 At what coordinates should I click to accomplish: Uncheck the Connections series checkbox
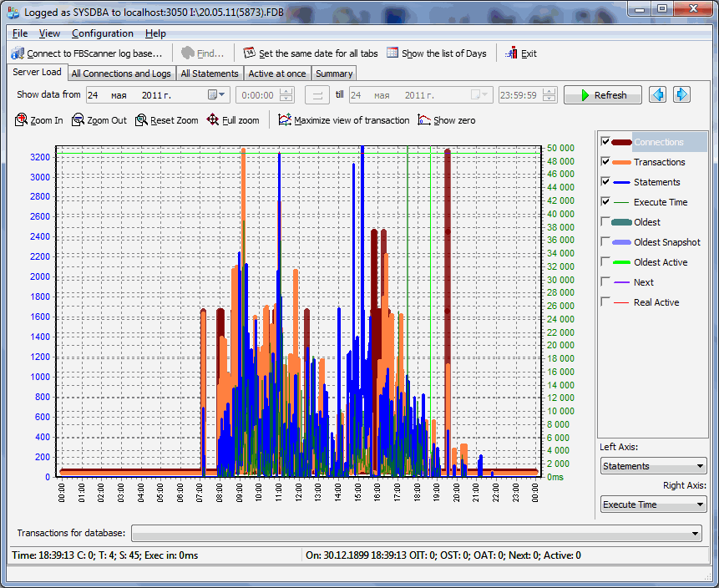pyautogui.click(x=605, y=142)
